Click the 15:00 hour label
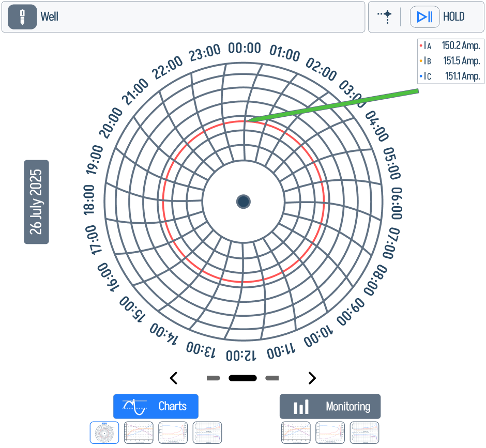This screenshot has height=448, width=486. click(132, 309)
